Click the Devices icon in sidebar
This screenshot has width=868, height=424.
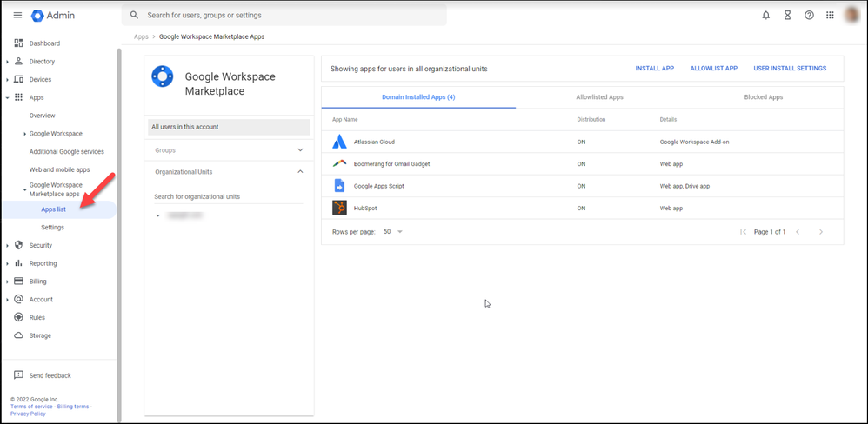pos(18,80)
